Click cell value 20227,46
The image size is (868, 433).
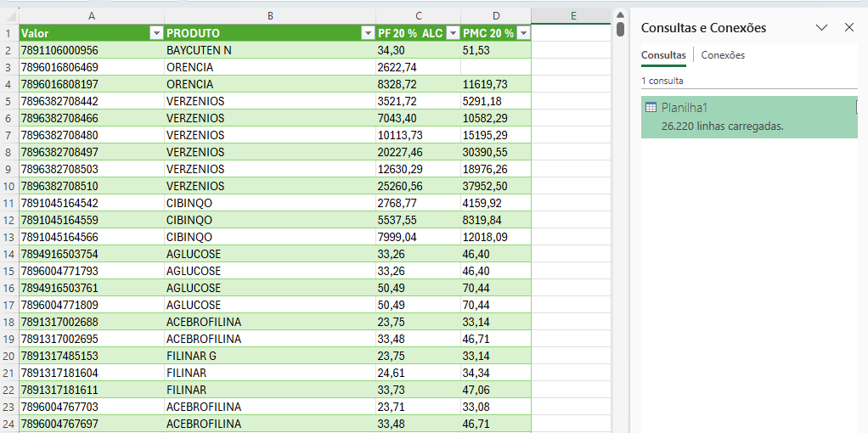(x=418, y=152)
